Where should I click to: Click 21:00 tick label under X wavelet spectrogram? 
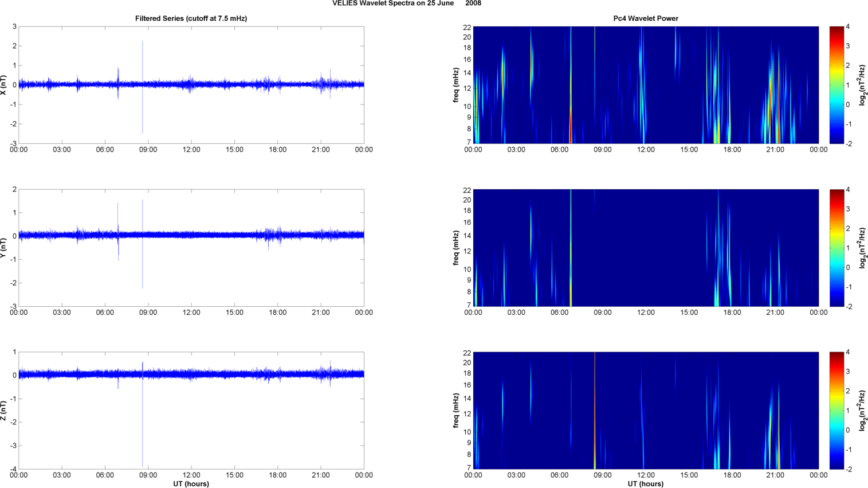pos(775,150)
